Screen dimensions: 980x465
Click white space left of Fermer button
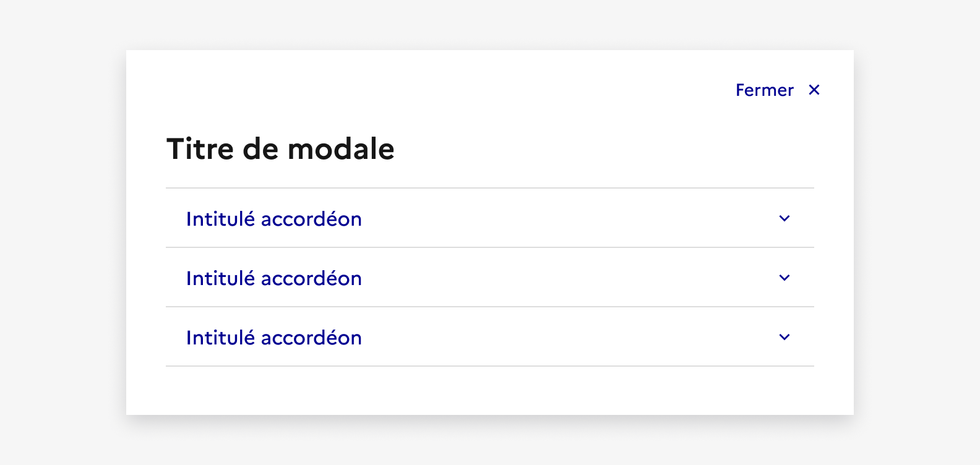pyautogui.click(x=557, y=90)
